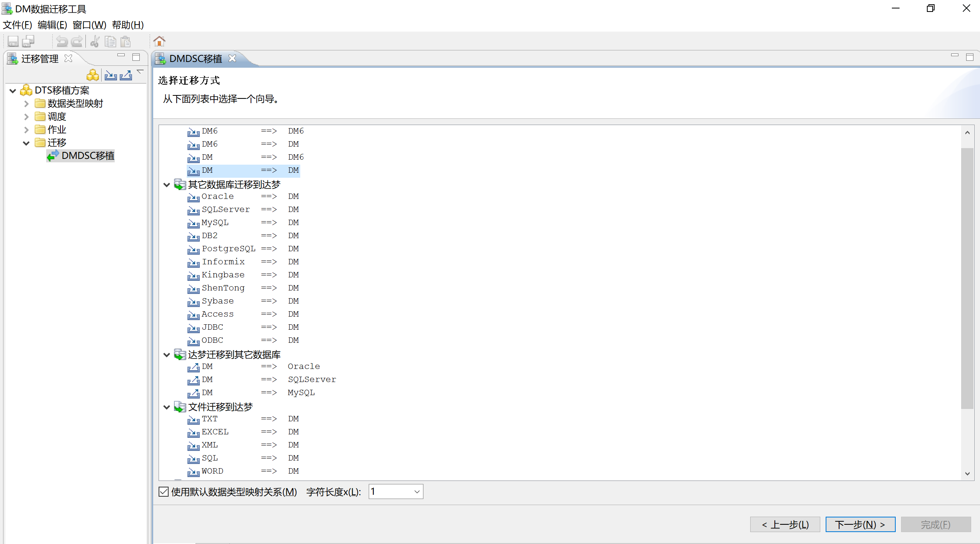
Task: Select the DMDSC移植 editor tab
Action: click(196, 58)
